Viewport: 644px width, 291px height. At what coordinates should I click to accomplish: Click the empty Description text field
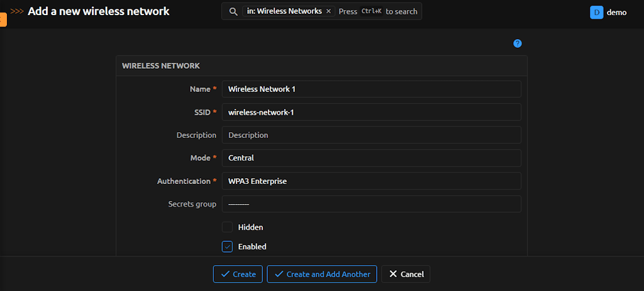pos(371,135)
